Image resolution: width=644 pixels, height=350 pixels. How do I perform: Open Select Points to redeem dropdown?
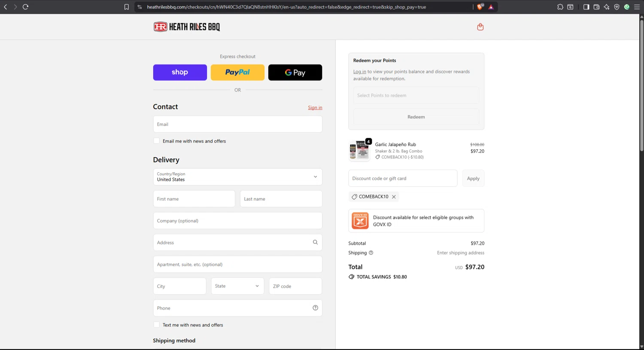pyautogui.click(x=416, y=95)
